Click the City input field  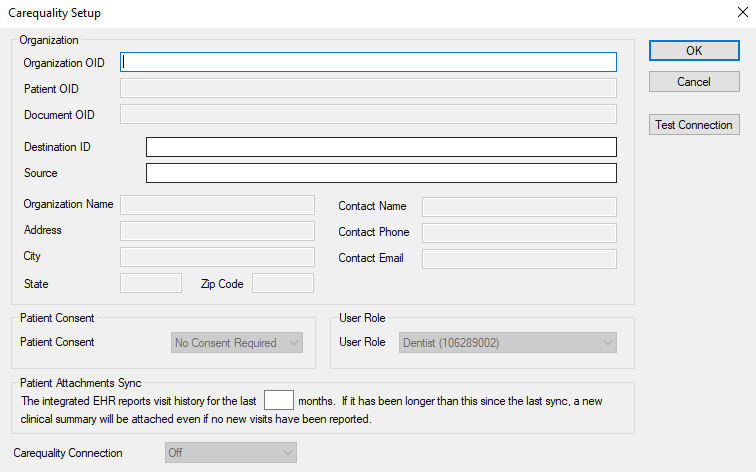[217, 257]
